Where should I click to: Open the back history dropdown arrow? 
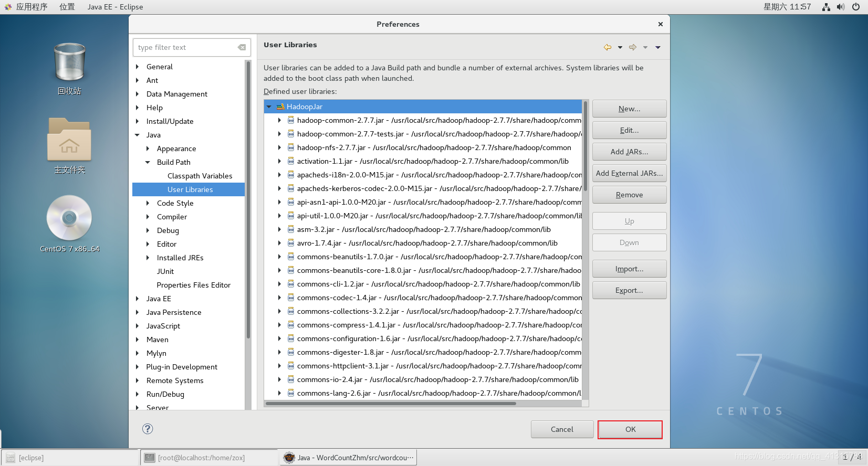[620, 47]
